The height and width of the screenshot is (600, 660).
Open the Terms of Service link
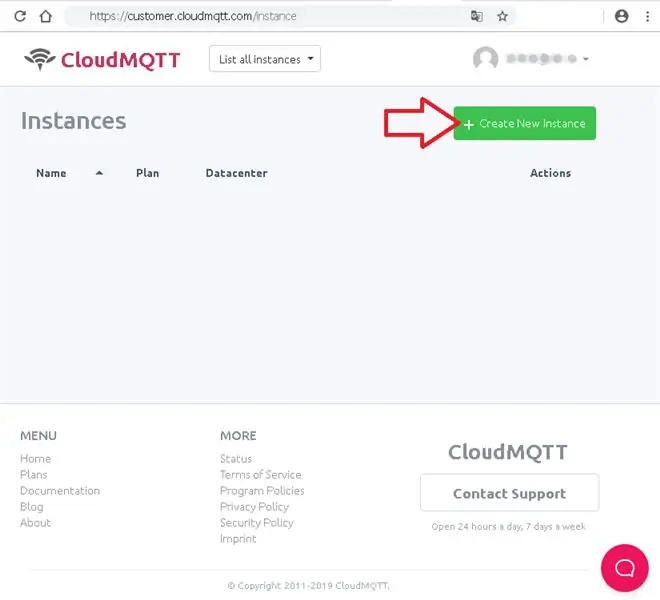[x=261, y=475]
